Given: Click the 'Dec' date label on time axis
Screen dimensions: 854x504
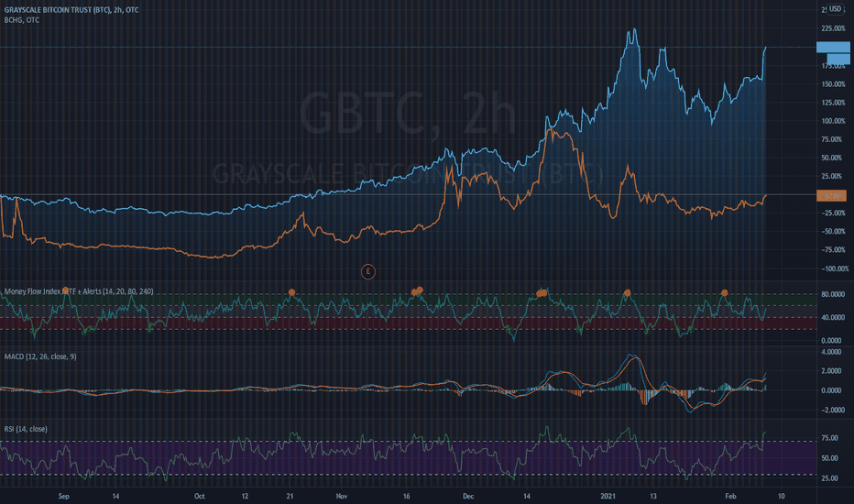Looking at the screenshot, I should [x=468, y=497].
